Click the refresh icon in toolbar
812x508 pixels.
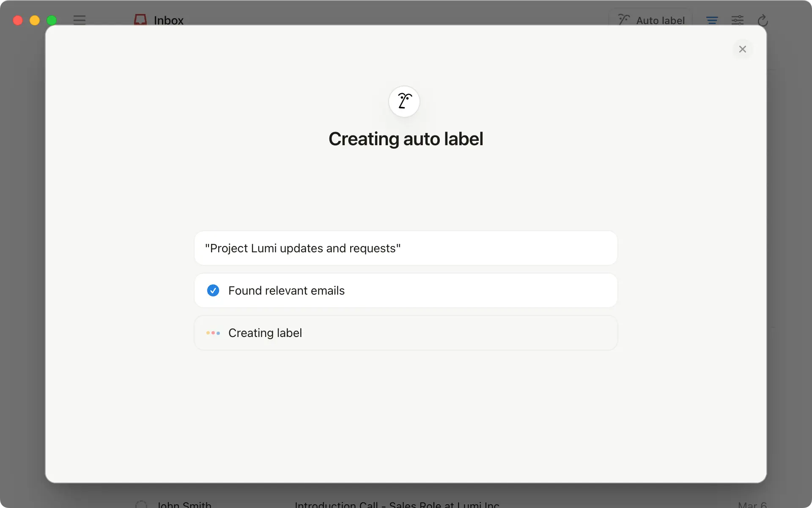tap(763, 20)
